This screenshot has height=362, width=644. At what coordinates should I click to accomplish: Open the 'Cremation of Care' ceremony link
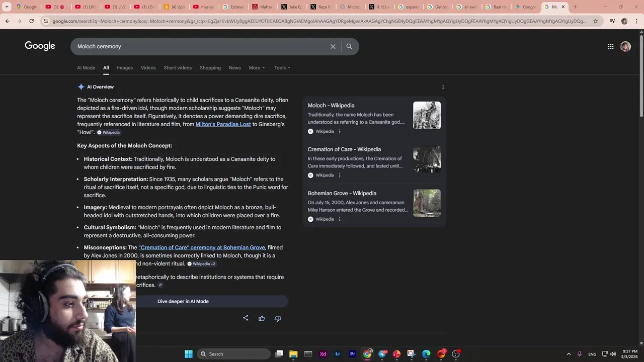[x=202, y=247]
